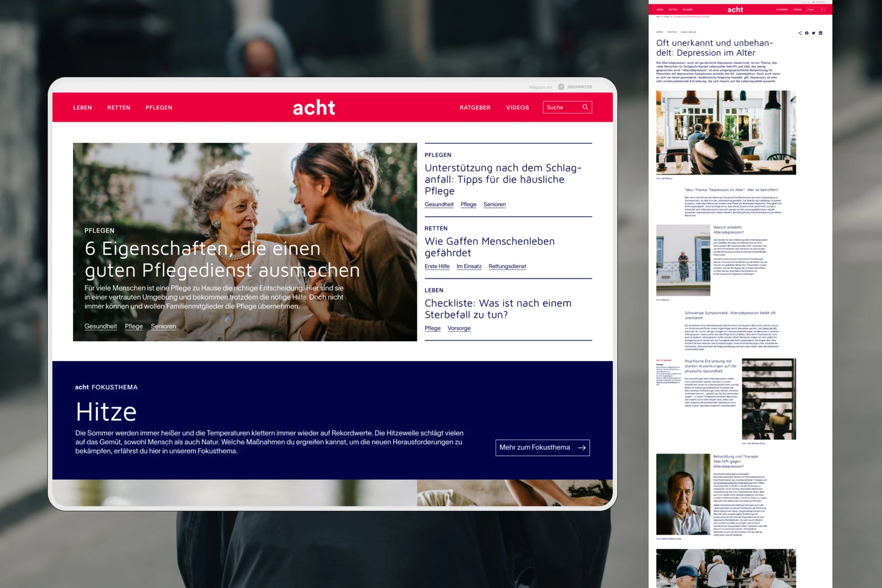Open the RETTEN section from the menu
882x588 pixels.
[x=119, y=107]
